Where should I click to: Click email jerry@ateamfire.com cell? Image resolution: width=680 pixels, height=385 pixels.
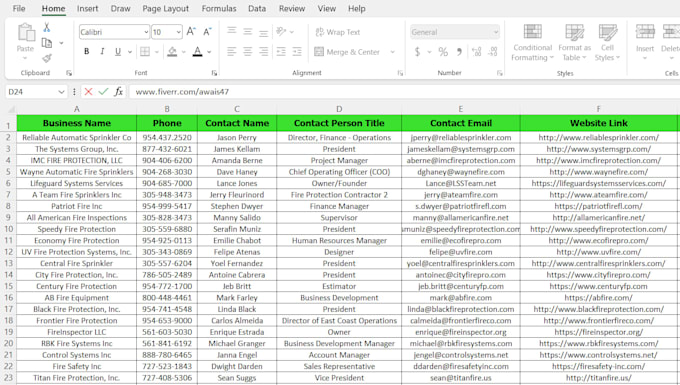point(461,195)
